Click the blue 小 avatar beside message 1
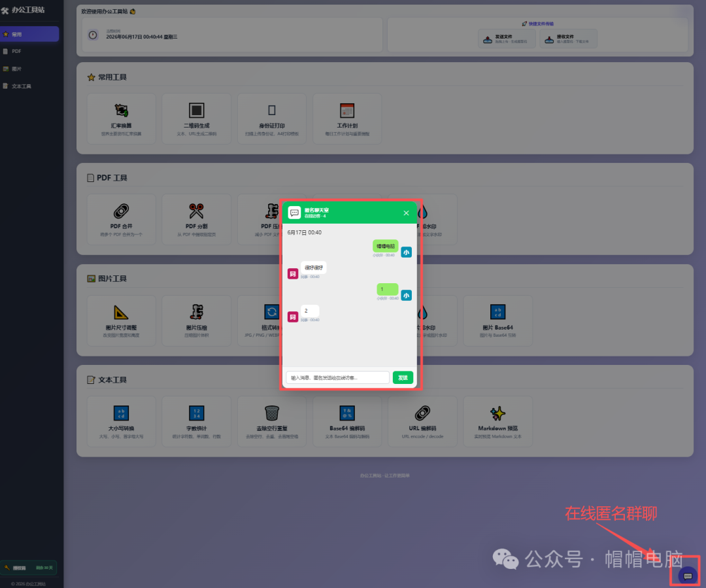The height and width of the screenshot is (588, 706). tap(406, 296)
